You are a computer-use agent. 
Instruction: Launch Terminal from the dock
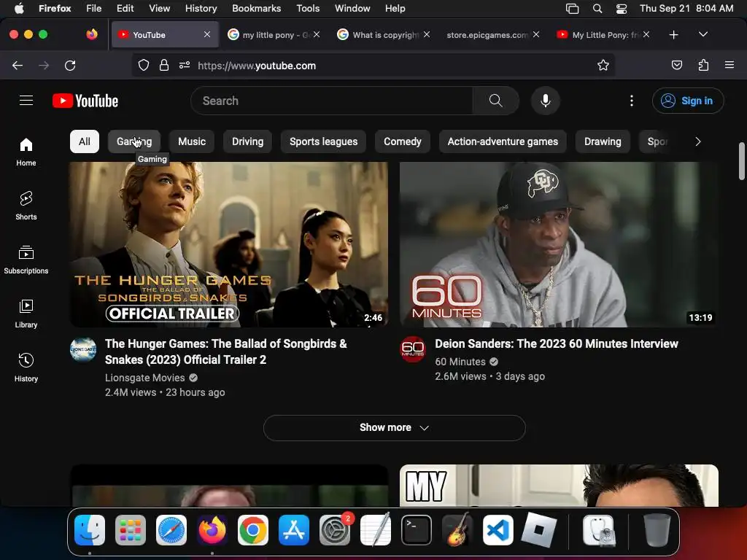(417, 530)
